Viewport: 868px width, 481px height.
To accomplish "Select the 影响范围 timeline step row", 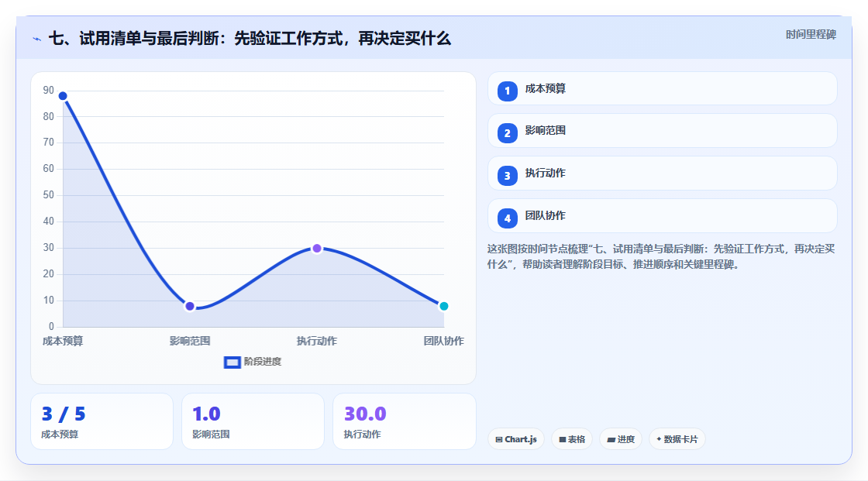I will [662, 131].
